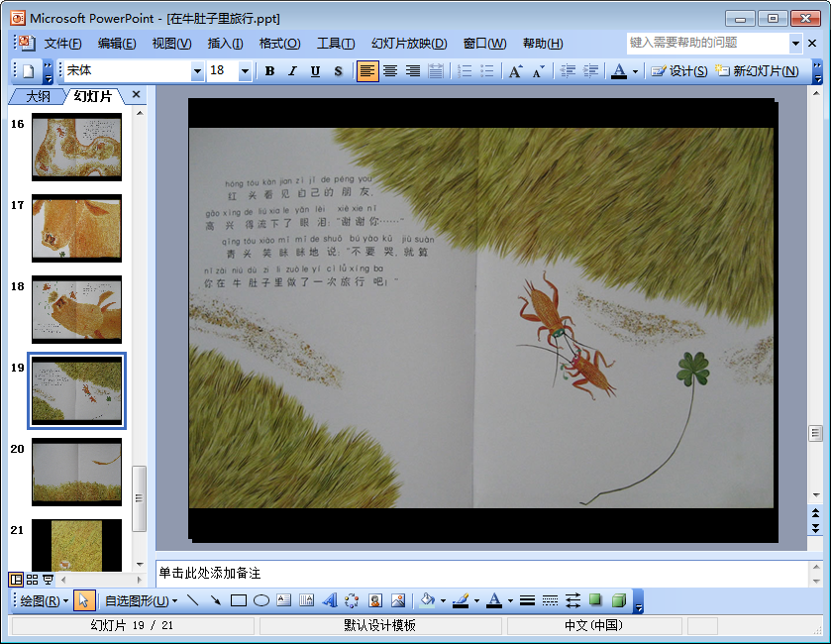
Task: Open the 幻灯片放映 Slide Show menu
Action: 409,44
